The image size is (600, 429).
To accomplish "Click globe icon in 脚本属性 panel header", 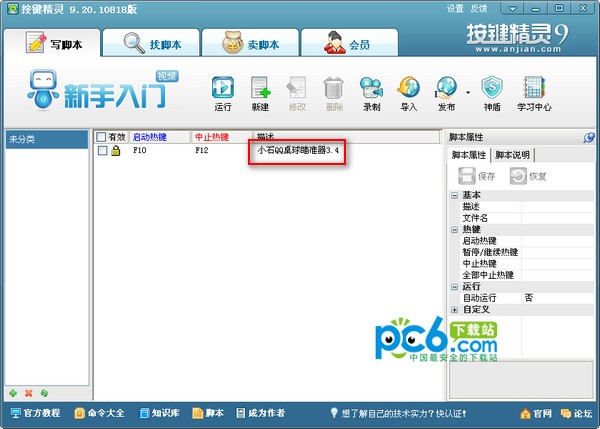I will (x=589, y=137).
